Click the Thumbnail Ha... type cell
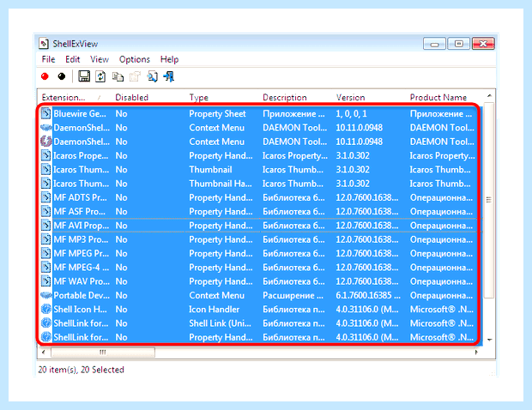532x410 pixels. [221, 184]
